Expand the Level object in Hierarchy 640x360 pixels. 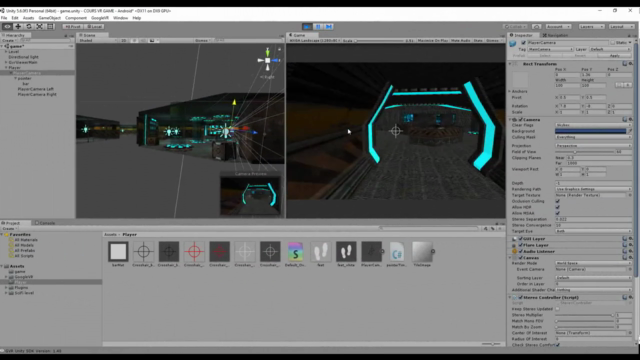[6, 52]
